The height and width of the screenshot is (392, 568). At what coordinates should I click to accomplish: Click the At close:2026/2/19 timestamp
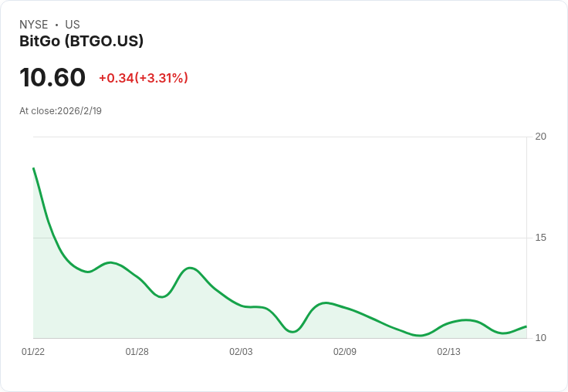click(60, 110)
